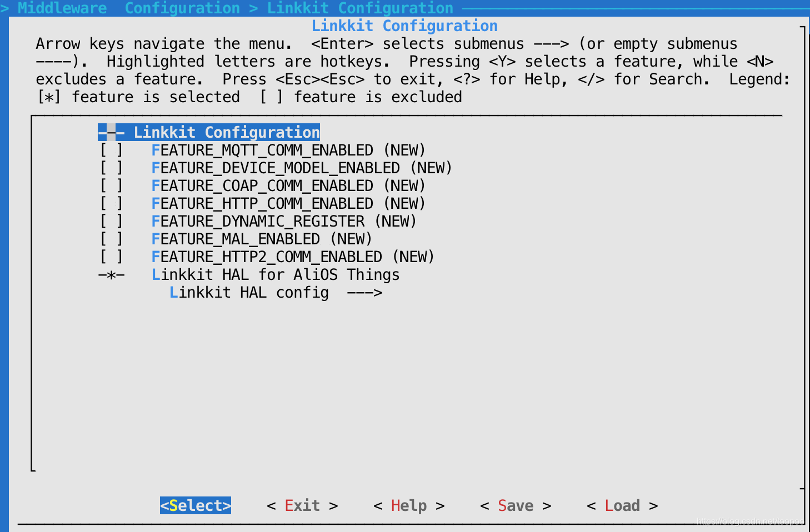Select Linkkit HAL config entry text
Viewport: 810px width, 532px height.
point(249,293)
